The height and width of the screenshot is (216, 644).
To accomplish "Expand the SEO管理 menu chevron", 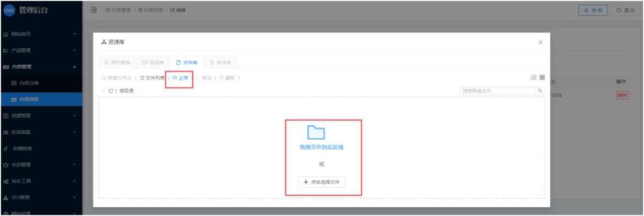I will click(x=75, y=197).
